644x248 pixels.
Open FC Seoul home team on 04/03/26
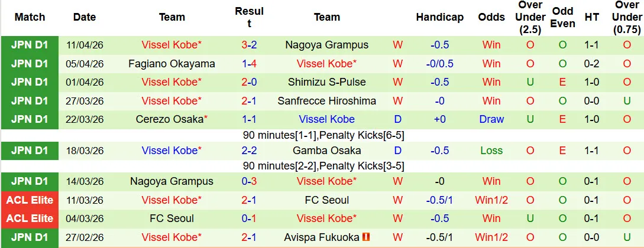click(x=171, y=218)
